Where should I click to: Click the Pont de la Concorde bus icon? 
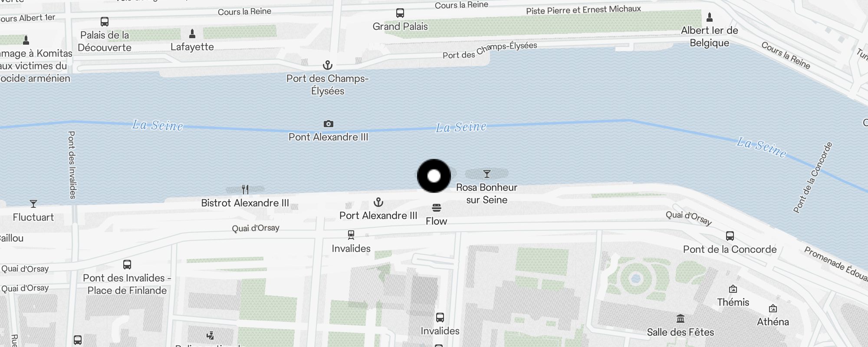click(x=730, y=236)
